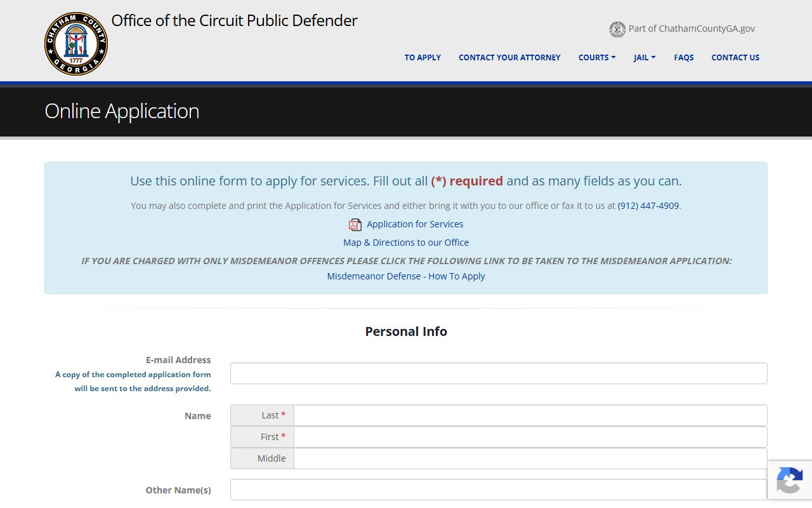Go to the FAQS page
The height and width of the screenshot is (508, 812).
point(684,57)
